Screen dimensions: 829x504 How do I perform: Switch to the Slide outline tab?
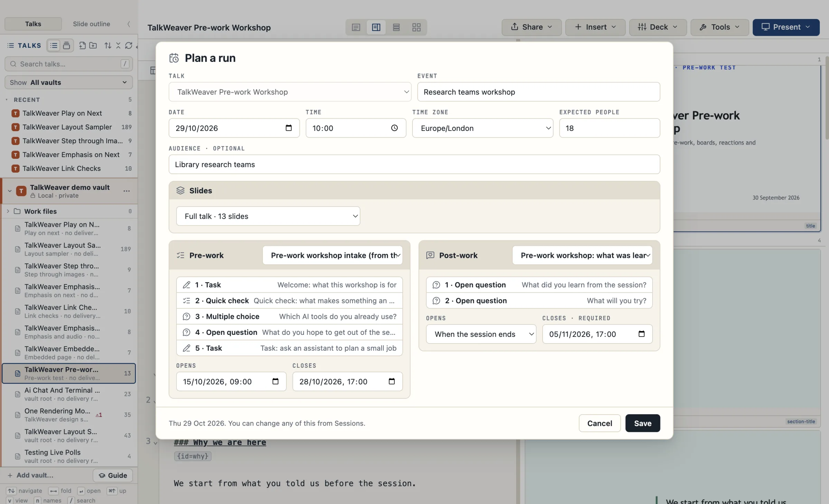[92, 24]
